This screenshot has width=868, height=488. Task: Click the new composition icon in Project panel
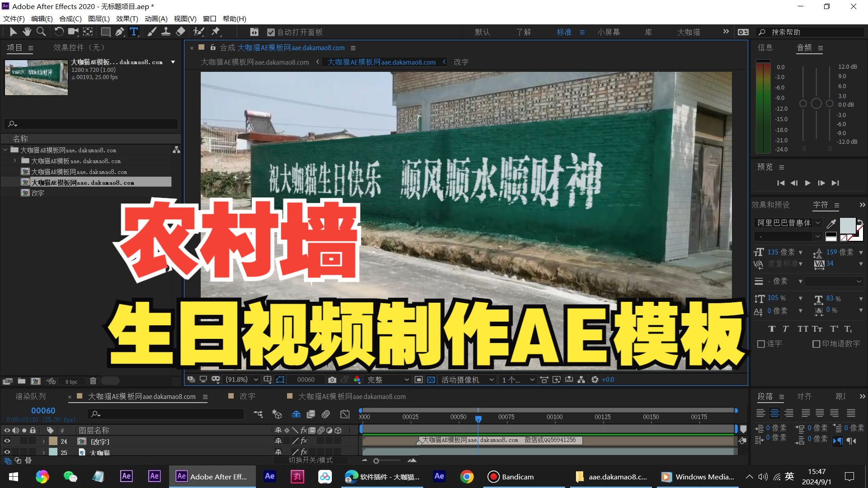pos(35,381)
